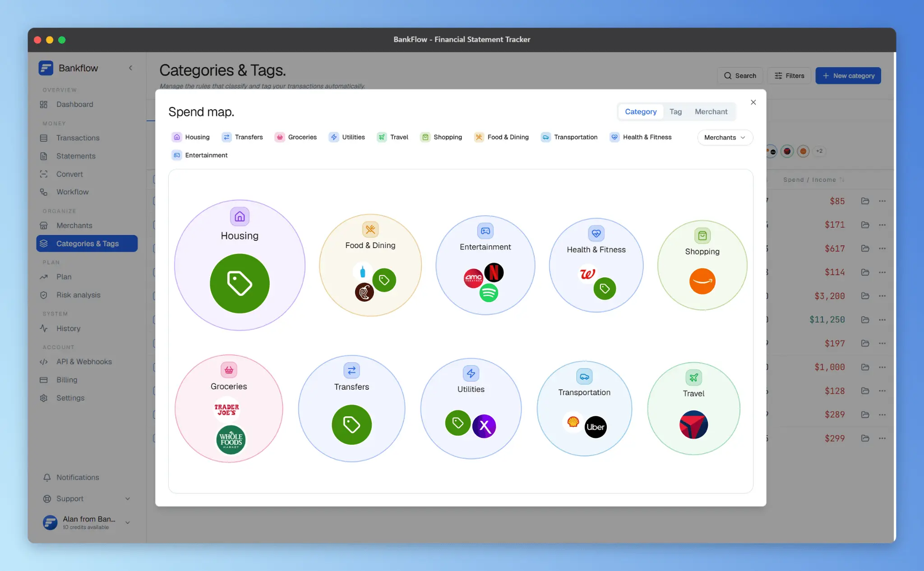Toggle Utilities legend filter chip
This screenshot has width=924, height=571.
pyautogui.click(x=347, y=137)
